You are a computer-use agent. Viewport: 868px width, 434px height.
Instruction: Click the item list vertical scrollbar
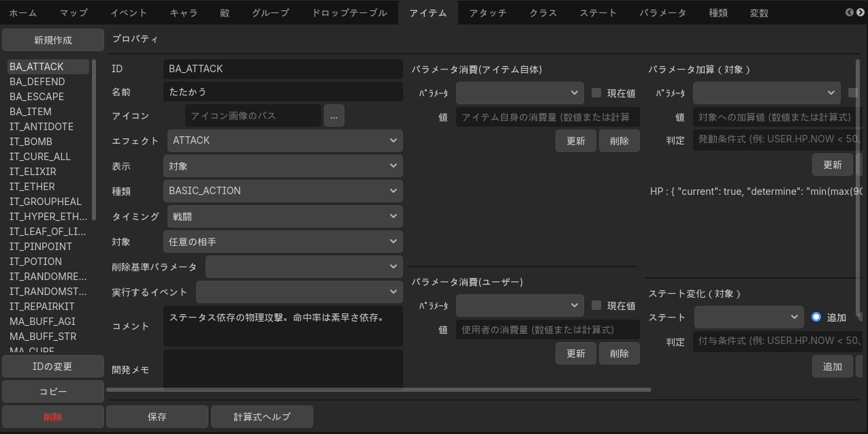pos(94,140)
